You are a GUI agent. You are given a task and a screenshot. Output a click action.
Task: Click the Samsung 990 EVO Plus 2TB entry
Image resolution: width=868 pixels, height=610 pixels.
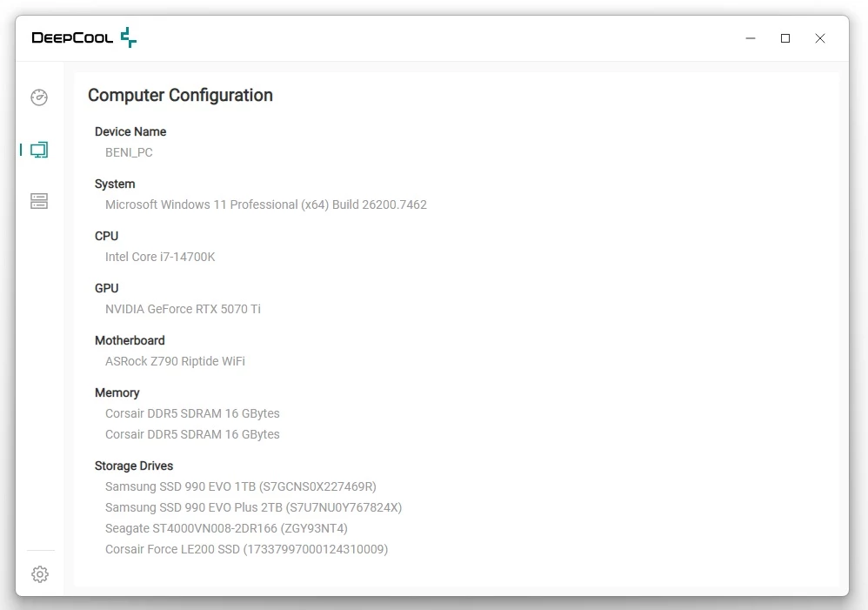pyautogui.click(x=253, y=507)
